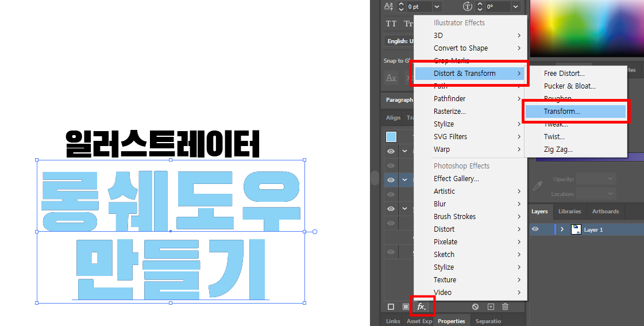Viewport: 644px width, 326px height.
Task: Choose Zig Zag... in the submenu
Action: (x=576, y=149)
